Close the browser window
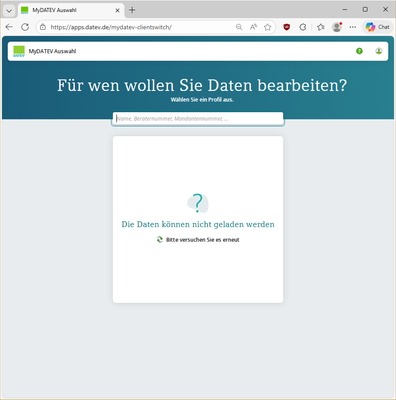The width and height of the screenshot is (396, 400). tap(385, 10)
